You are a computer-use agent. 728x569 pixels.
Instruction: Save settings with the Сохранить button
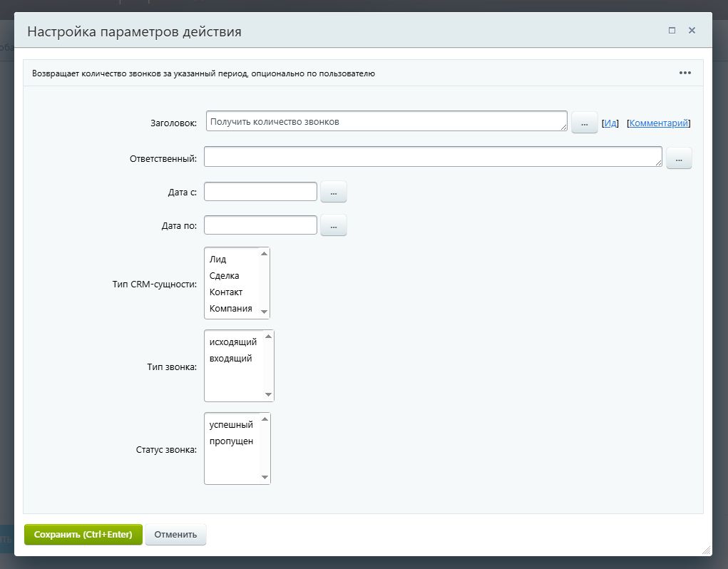pos(83,534)
